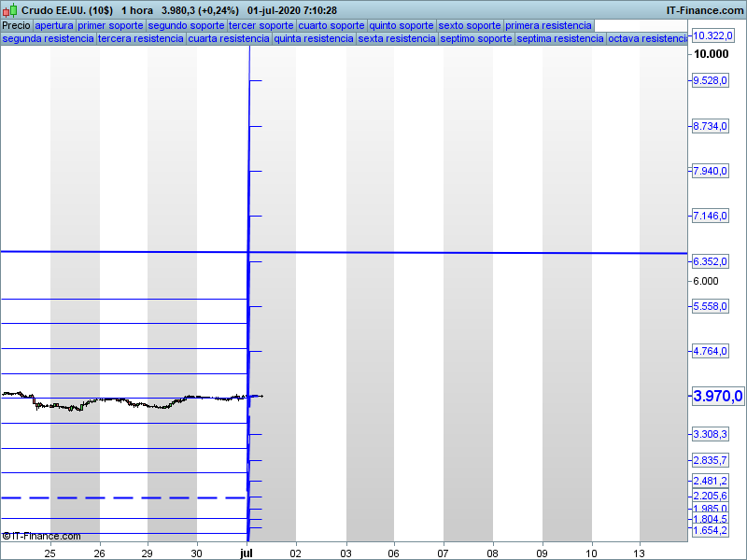The width and height of the screenshot is (747, 560).
Task: Click the IT-Finance.com copyright link at bottom left
Action: click(42, 536)
